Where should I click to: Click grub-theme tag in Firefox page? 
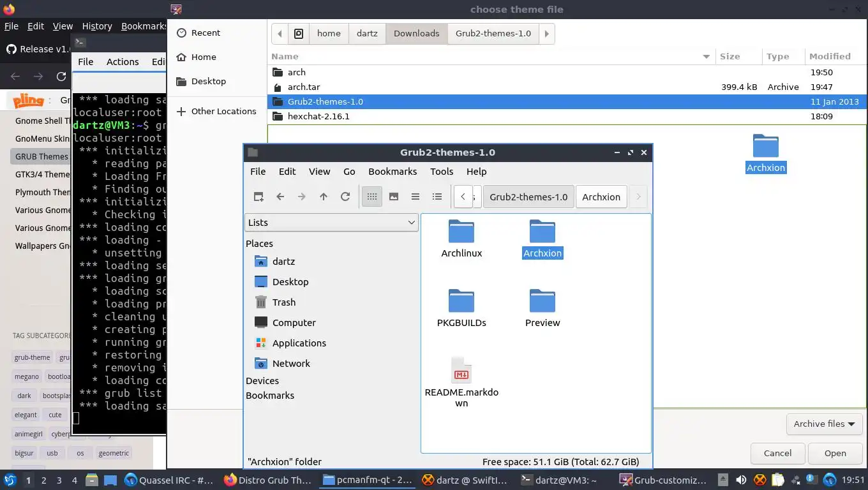tap(32, 357)
